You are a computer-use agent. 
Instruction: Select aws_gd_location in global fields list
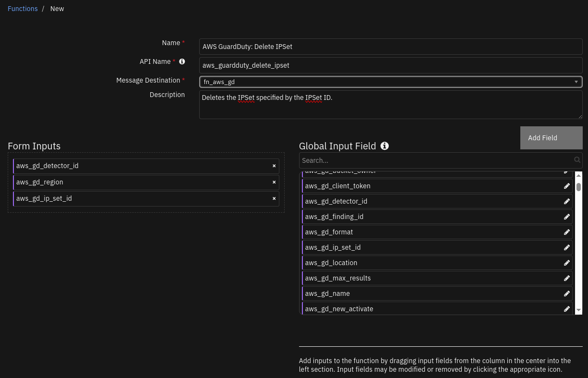click(437, 263)
